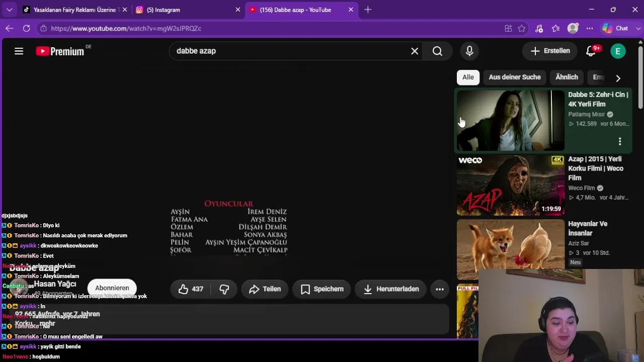Select the 'Aus deiner Suche' chip
This screenshot has height=362, width=644.
tap(515, 77)
